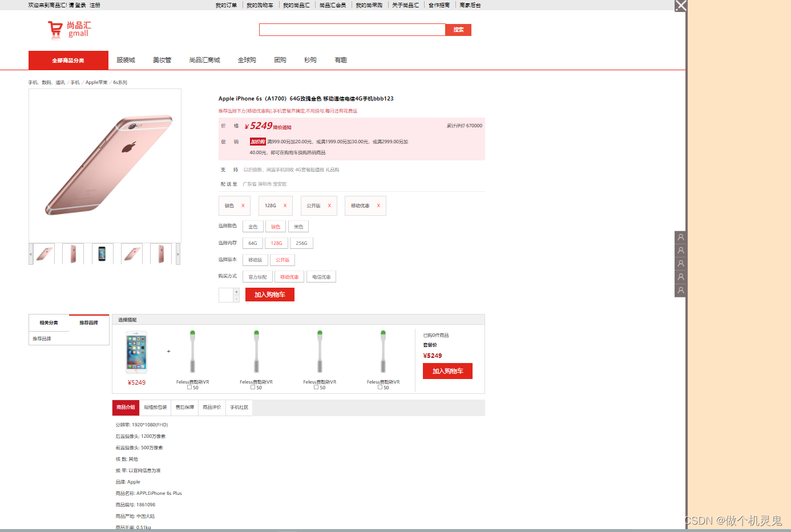Pick the 64G memory option
Screen dimensions: 791x532
(253, 243)
